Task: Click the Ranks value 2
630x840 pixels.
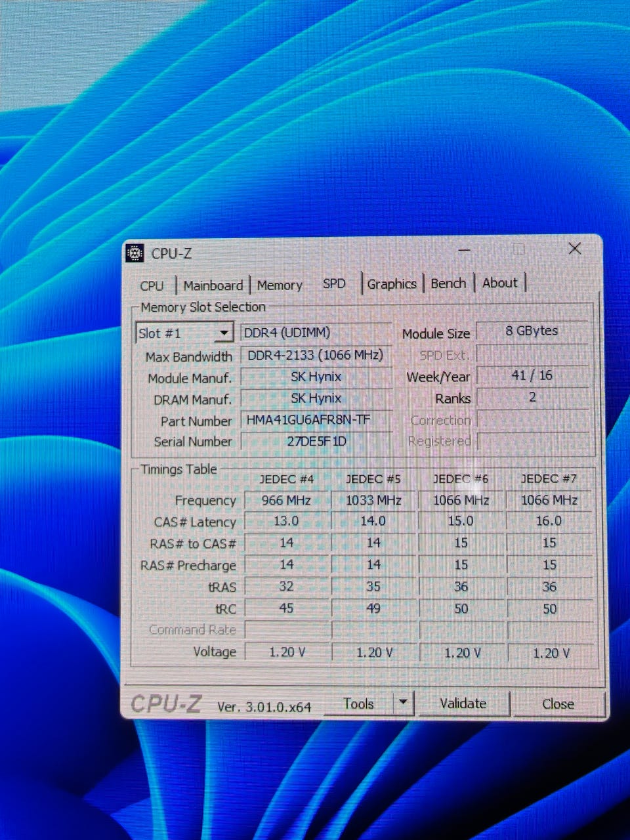Action: coord(532,397)
